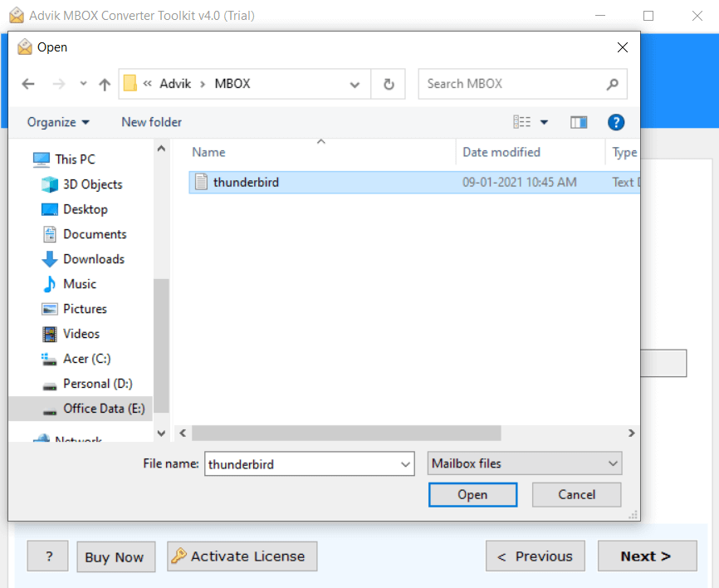719x588 pixels.
Task: Select This PC in navigation tree
Action: pyautogui.click(x=64, y=159)
